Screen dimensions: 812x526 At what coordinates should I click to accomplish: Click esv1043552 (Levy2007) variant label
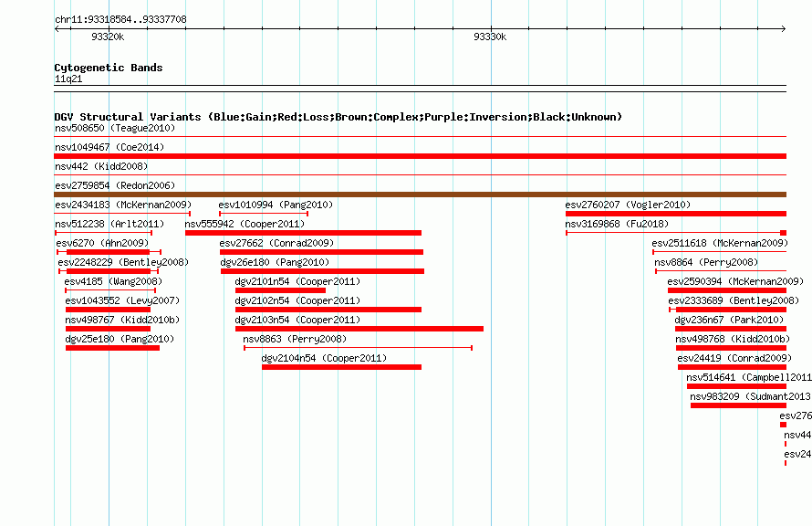(123, 300)
